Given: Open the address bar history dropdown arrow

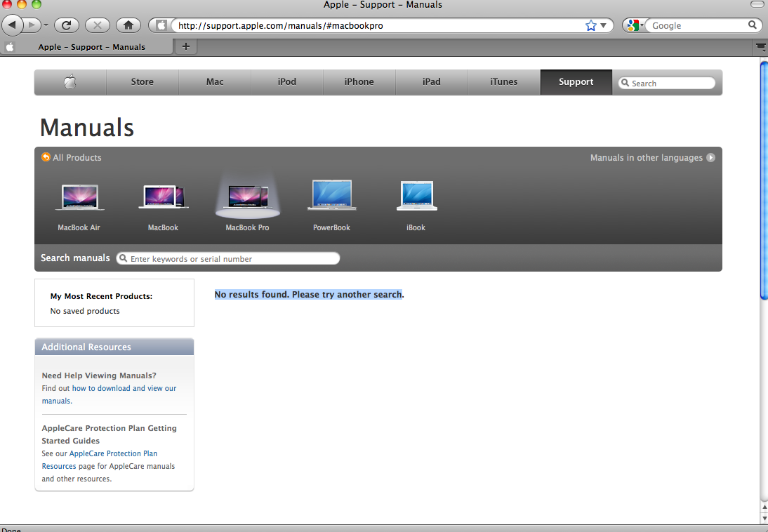Looking at the screenshot, I should click(604, 25).
